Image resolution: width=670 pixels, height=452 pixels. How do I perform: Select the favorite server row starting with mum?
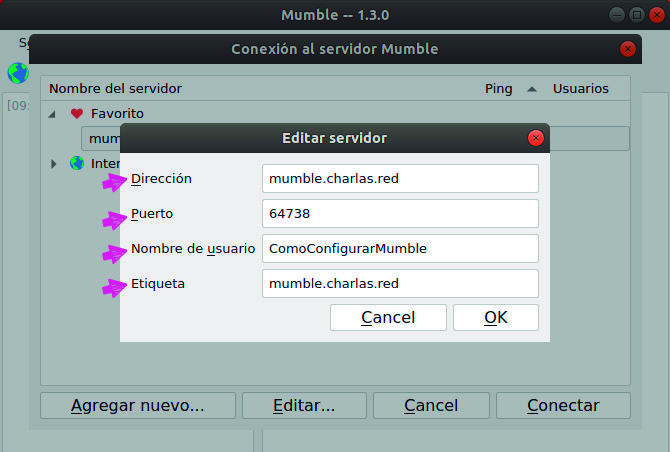[x=101, y=138]
